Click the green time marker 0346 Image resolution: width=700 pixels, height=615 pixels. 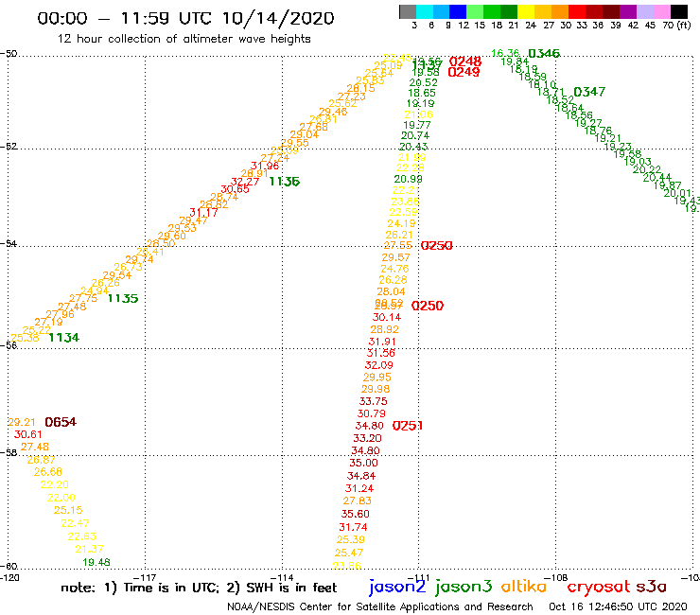coord(544,54)
